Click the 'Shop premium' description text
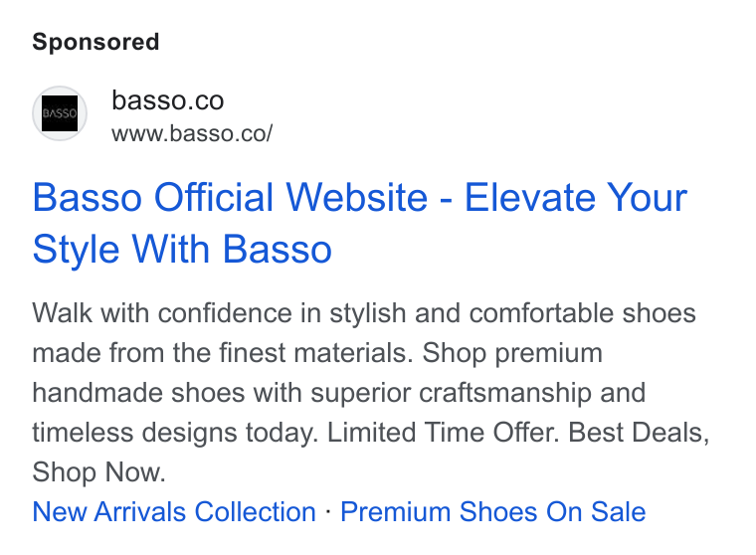 pos(512,353)
